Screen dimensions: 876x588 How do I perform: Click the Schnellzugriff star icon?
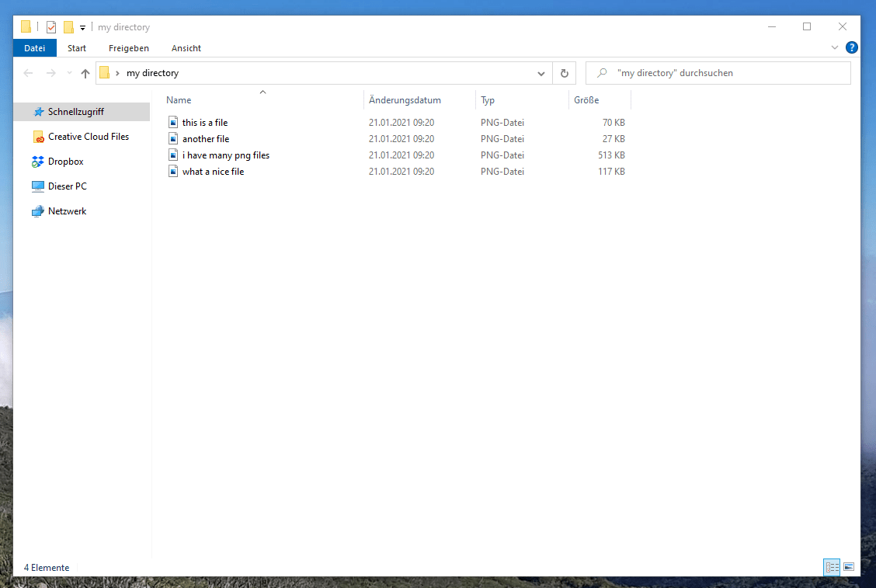38,112
